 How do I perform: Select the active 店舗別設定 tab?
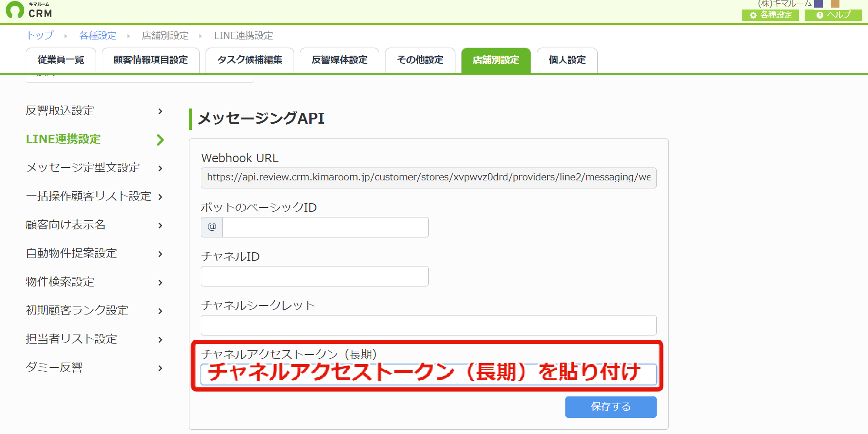[496, 60]
